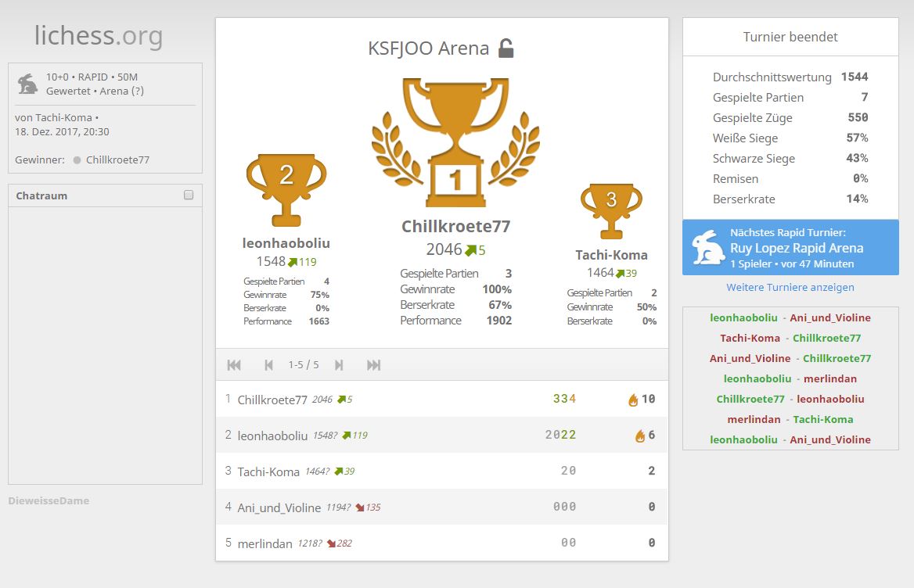Click the KSFJOO Arena title
Viewport: 914px width, 588px height.
tap(429, 48)
